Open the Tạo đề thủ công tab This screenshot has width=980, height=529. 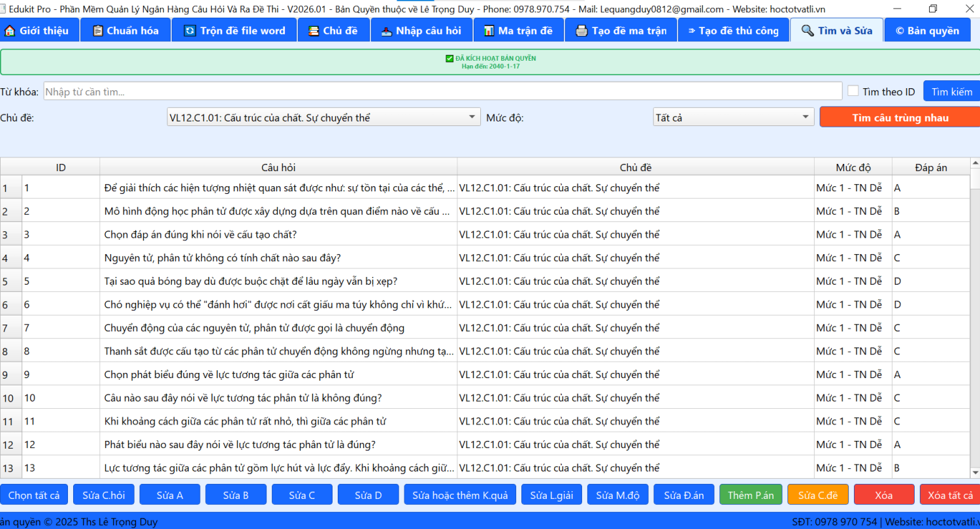[733, 31]
